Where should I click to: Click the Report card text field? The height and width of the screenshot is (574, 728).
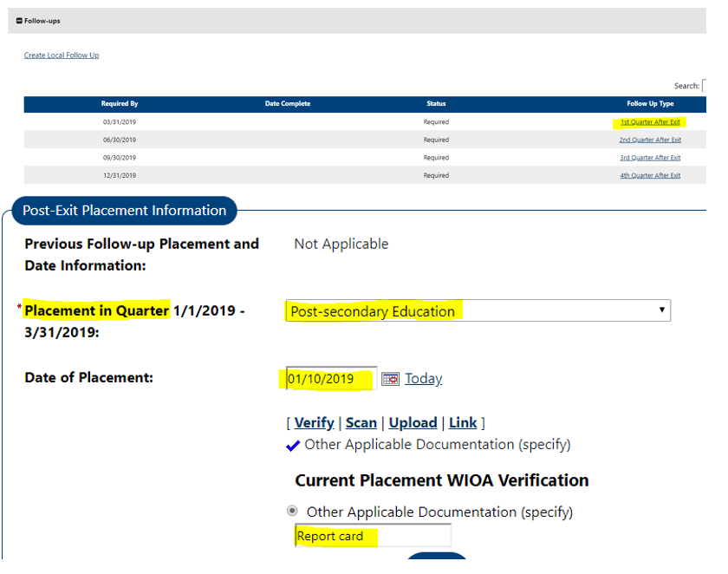pos(373,537)
